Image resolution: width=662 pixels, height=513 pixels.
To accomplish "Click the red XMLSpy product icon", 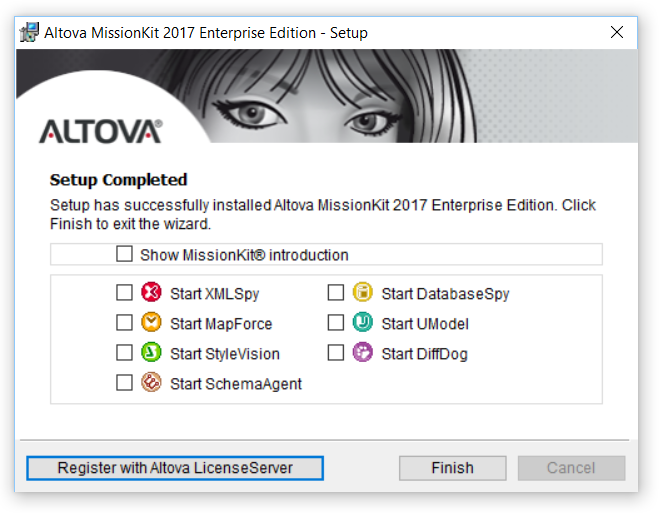I will pos(151,294).
